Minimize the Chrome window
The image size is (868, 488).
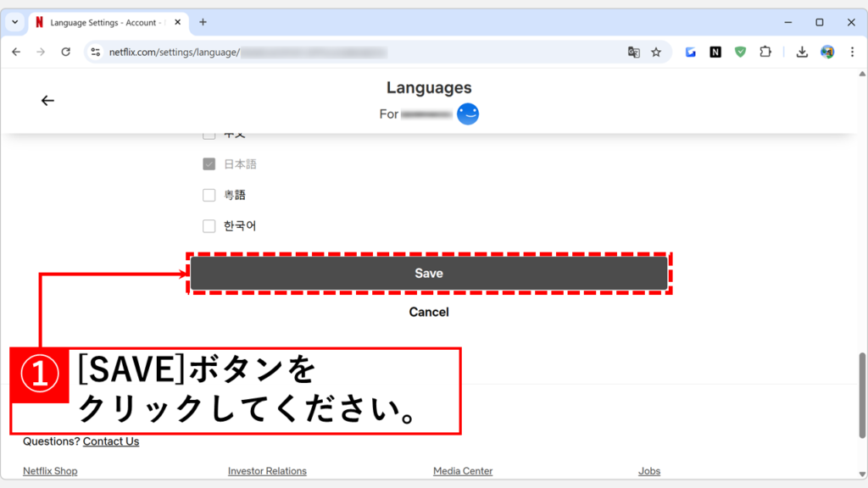tap(788, 22)
